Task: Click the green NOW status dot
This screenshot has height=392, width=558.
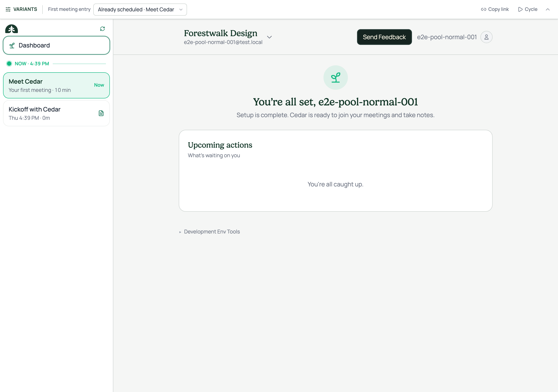Action: (x=9, y=64)
